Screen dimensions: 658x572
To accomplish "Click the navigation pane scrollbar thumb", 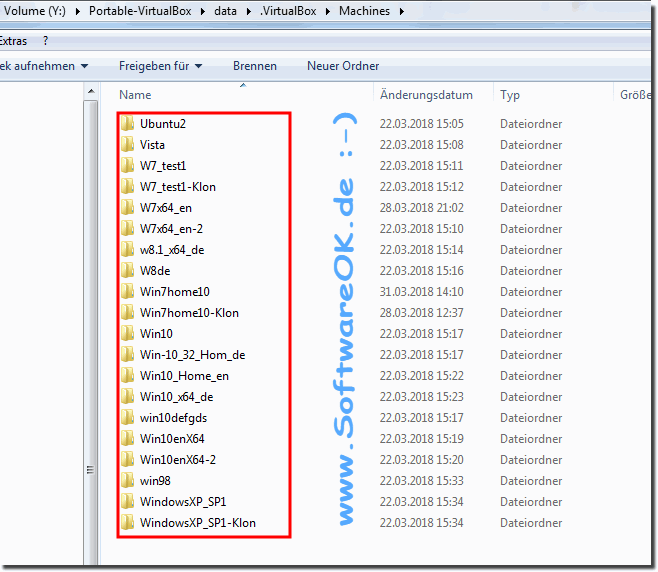I will click(x=91, y=333).
